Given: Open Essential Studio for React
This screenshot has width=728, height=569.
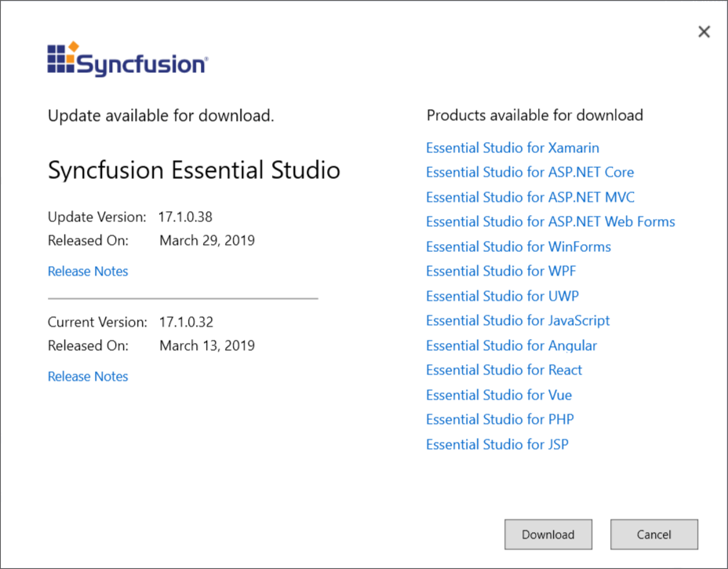Looking at the screenshot, I should [x=504, y=370].
